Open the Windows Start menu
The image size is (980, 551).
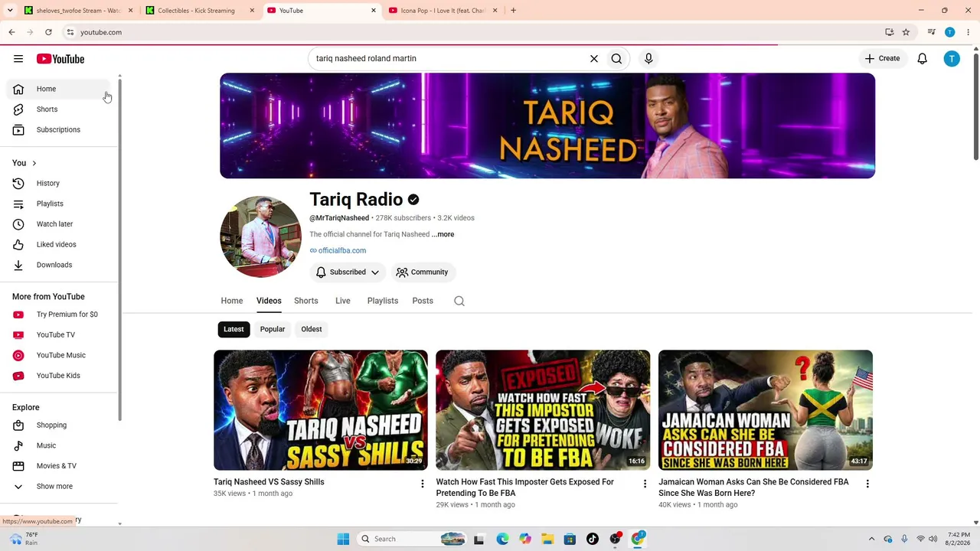pyautogui.click(x=343, y=539)
